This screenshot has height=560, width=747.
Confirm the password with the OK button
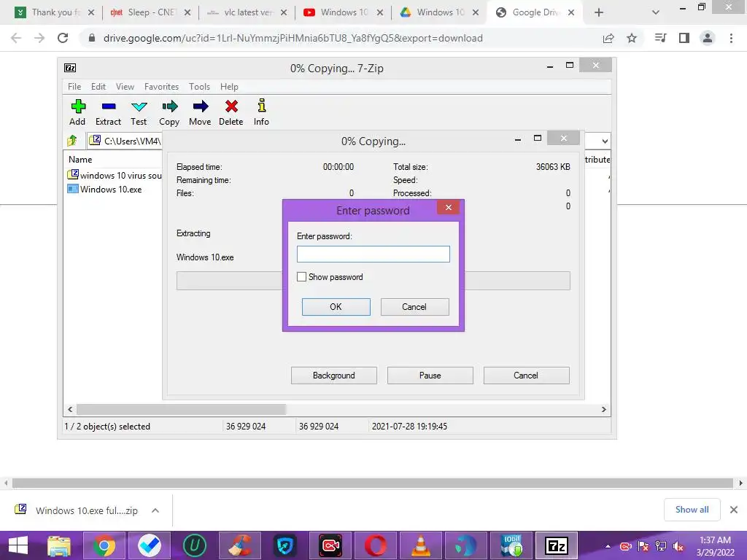336,307
